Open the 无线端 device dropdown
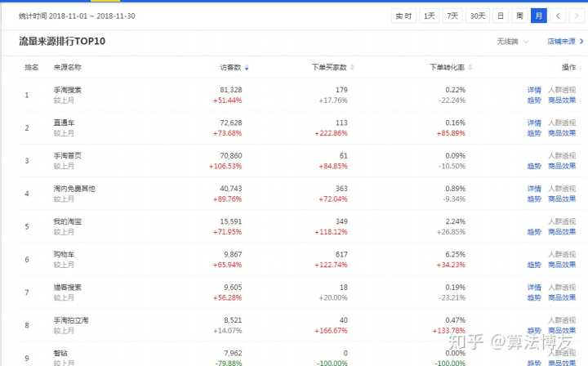Screen dimensions: 588x366 pos(513,42)
